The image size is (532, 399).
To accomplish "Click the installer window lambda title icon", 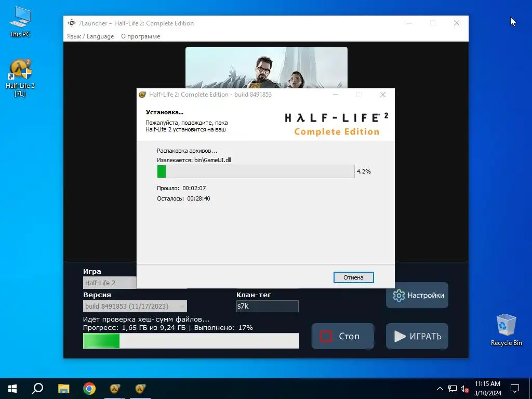I will (x=142, y=95).
